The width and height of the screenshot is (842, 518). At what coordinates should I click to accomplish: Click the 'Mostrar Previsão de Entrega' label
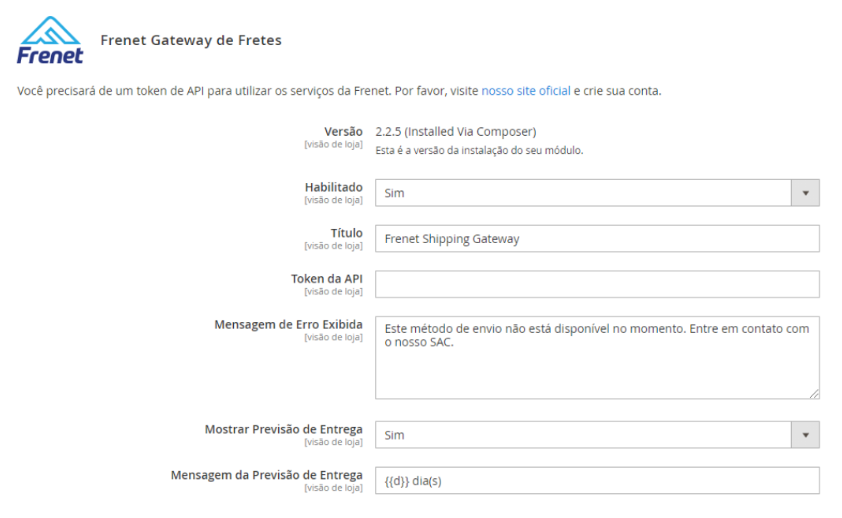283,429
